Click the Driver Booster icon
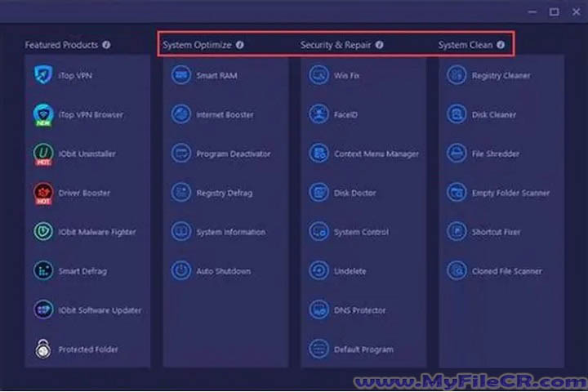 (x=43, y=194)
